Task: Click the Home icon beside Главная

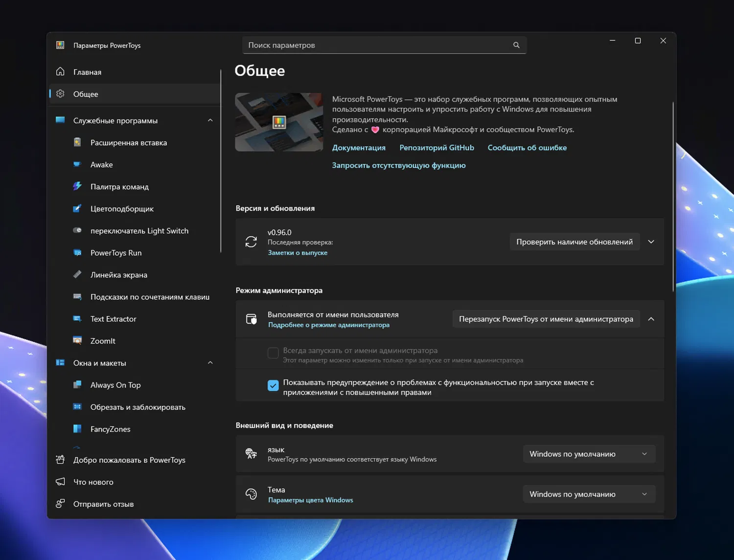Action: 60,71
